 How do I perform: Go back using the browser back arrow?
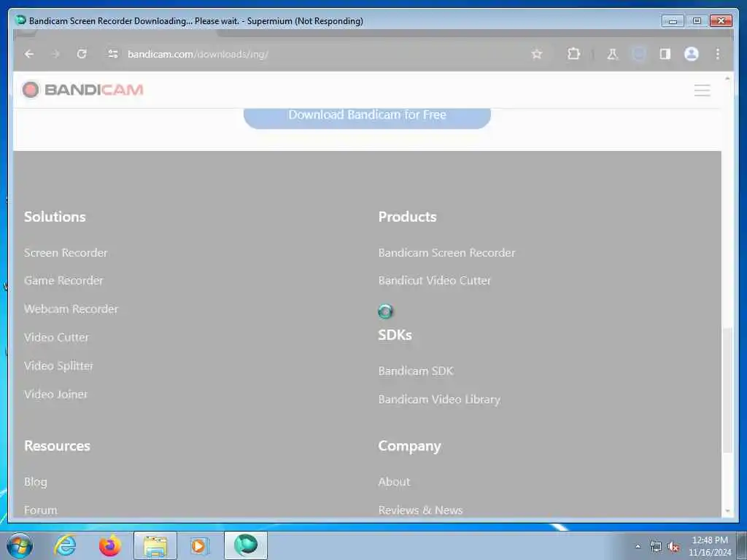click(x=29, y=54)
